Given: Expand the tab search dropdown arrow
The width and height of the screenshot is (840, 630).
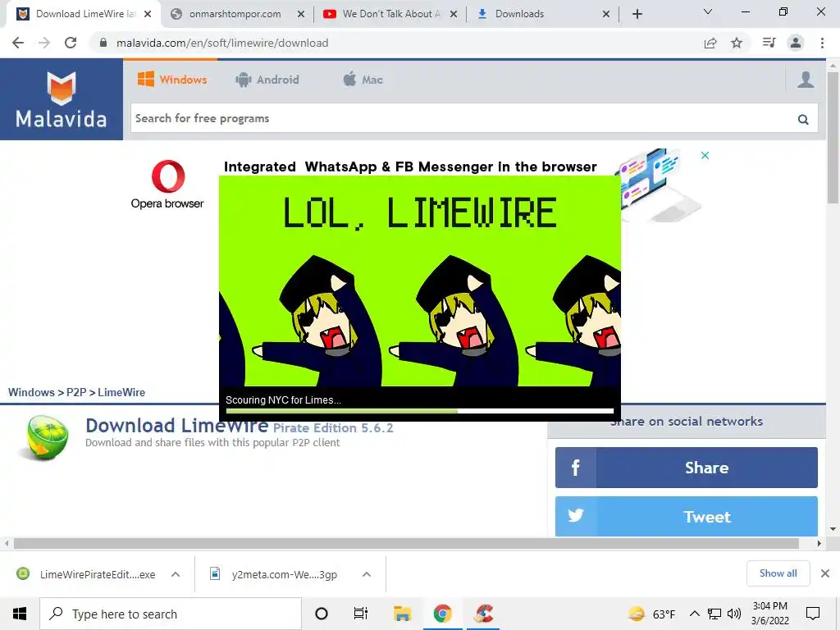Looking at the screenshot, I should pyautogui.click(x=708, y=11).
